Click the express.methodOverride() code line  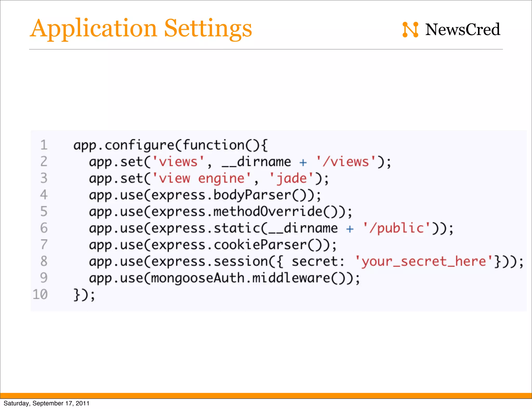(x=220, y=212)
